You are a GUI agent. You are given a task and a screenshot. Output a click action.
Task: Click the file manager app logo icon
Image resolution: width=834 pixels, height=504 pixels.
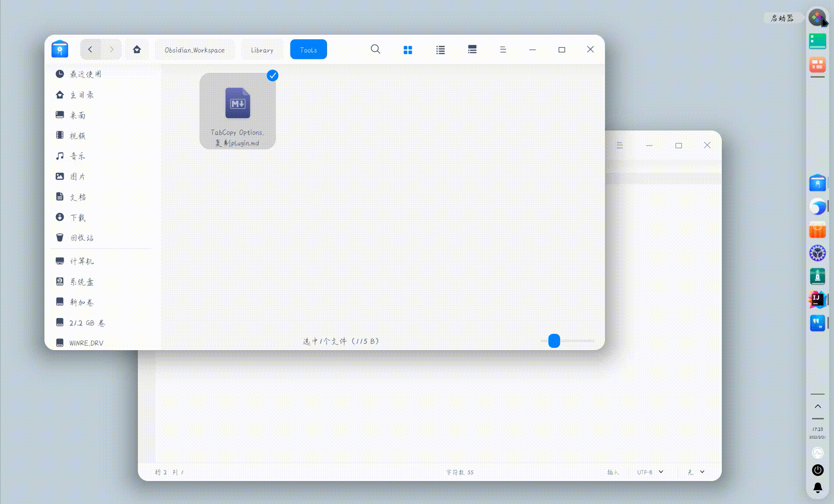(60, 49)
